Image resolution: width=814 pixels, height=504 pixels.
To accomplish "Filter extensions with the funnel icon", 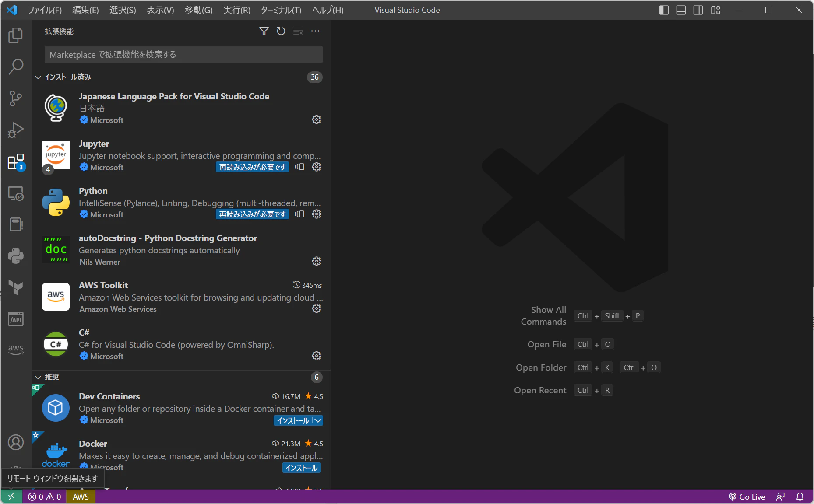I will 264,31.
